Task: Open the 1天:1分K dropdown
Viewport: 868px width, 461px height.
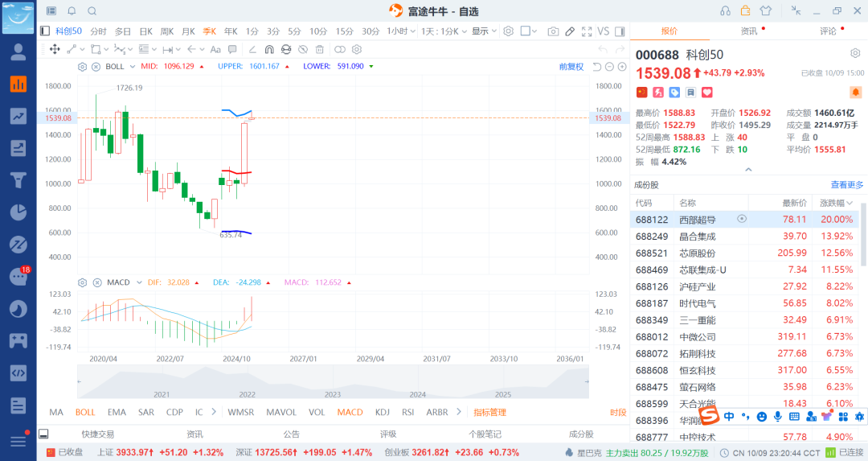Action: (x=444, y=31)
